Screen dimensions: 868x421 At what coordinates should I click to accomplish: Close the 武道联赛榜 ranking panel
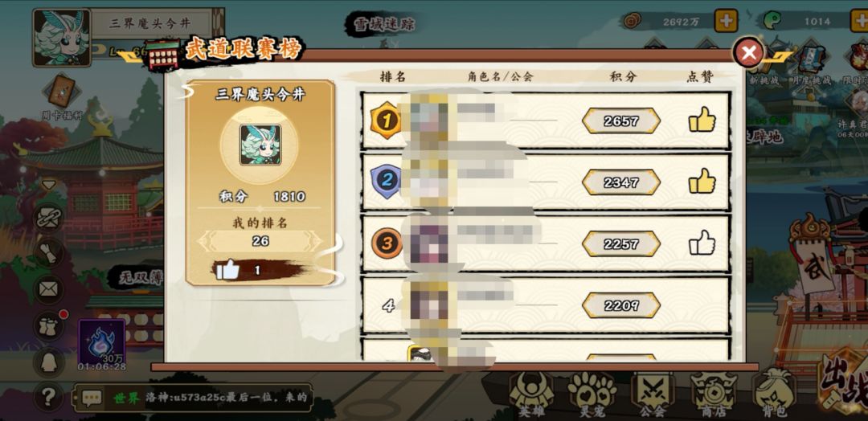coord(748,52)
